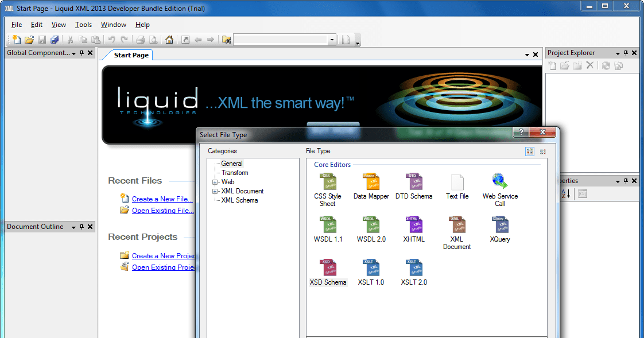Screen dimensions: 644x338
Task: Open the Tools menu
Action: (83, 25)
